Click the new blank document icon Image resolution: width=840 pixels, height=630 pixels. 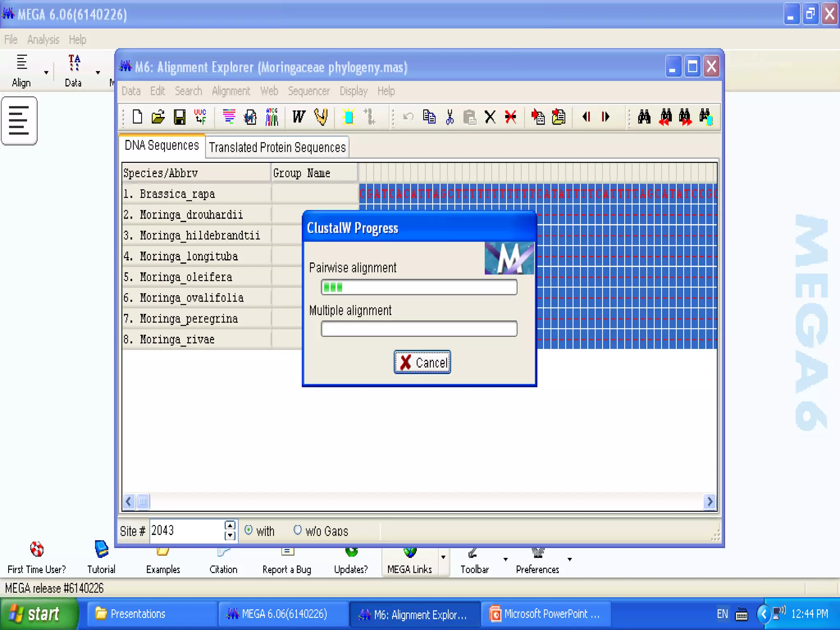(x=137, y=117)
